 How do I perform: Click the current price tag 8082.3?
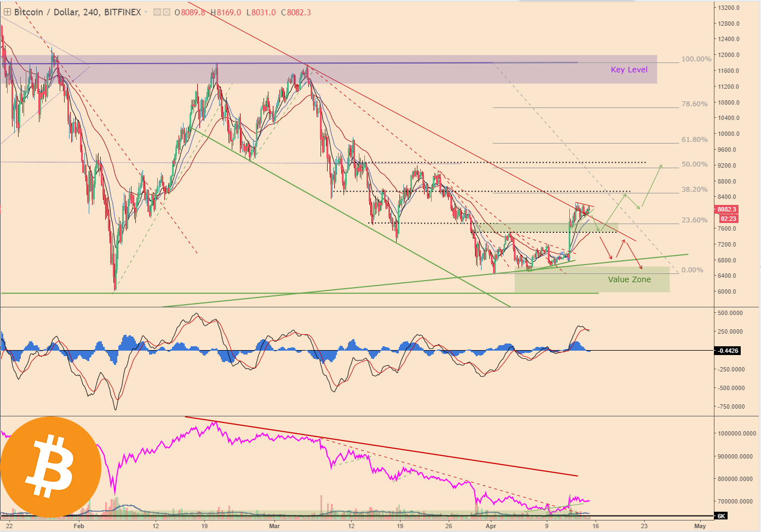pyautogui.click(x=727, y=209)
